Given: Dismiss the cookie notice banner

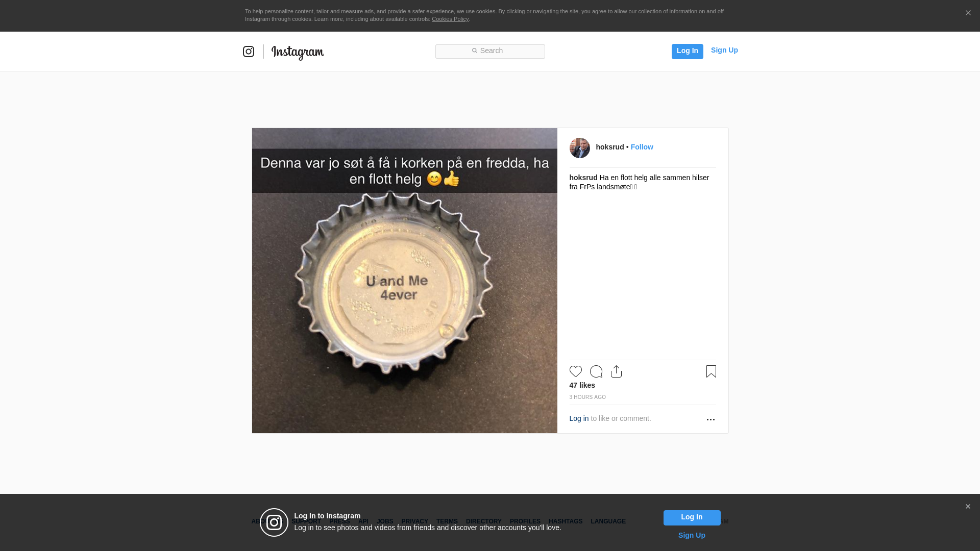Looking at the screenshot, I should click(968, 13).
